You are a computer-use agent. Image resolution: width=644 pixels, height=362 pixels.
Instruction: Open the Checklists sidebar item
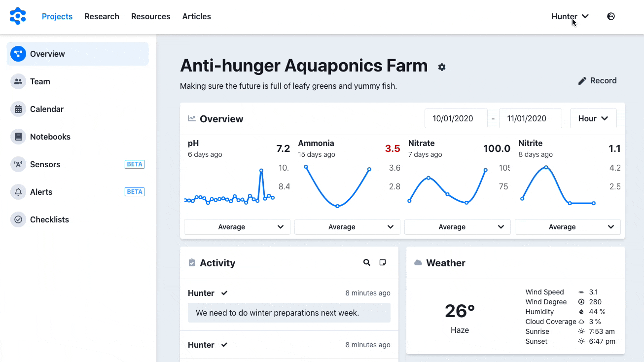tap(49, 219)
